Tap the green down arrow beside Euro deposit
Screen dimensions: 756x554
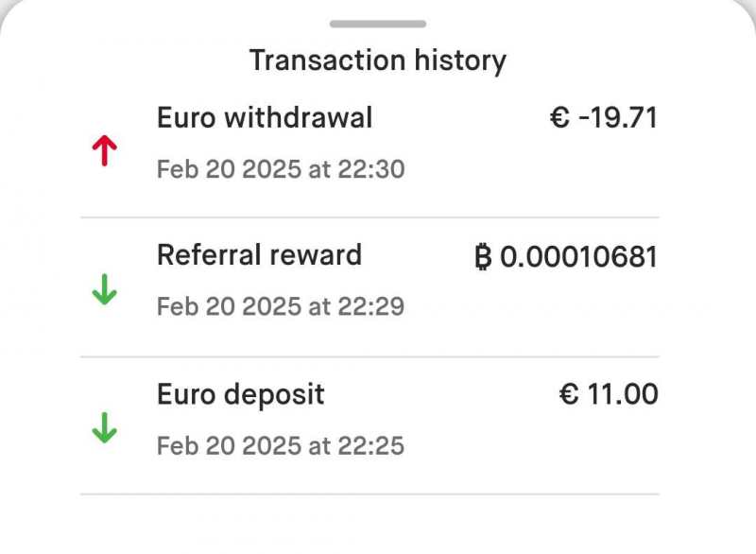point(104,429)
